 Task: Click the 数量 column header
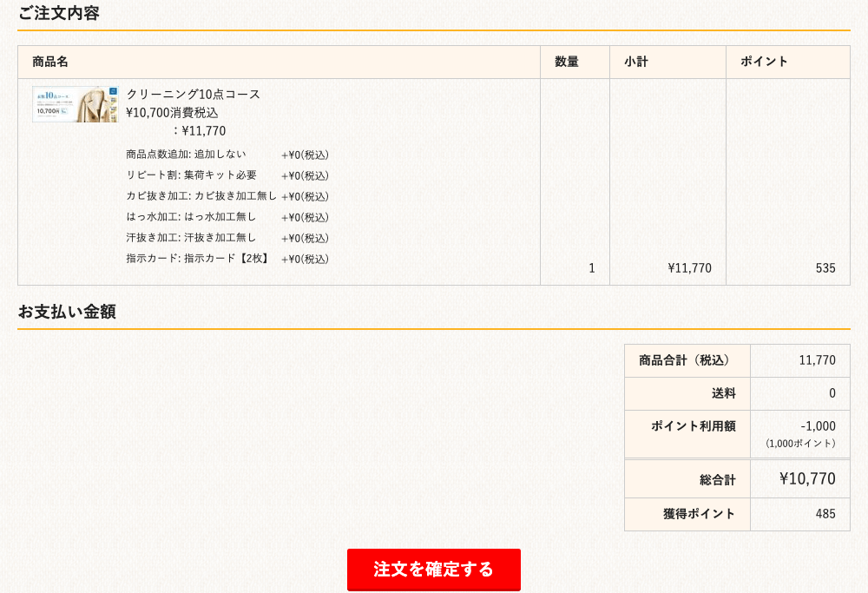pyautogui.click(x=567, y=62)
